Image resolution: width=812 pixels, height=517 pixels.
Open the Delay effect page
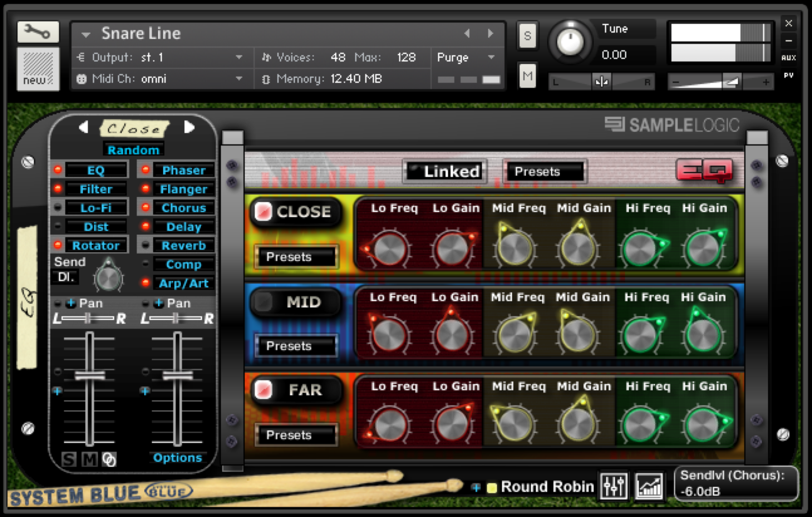(184, 227)
